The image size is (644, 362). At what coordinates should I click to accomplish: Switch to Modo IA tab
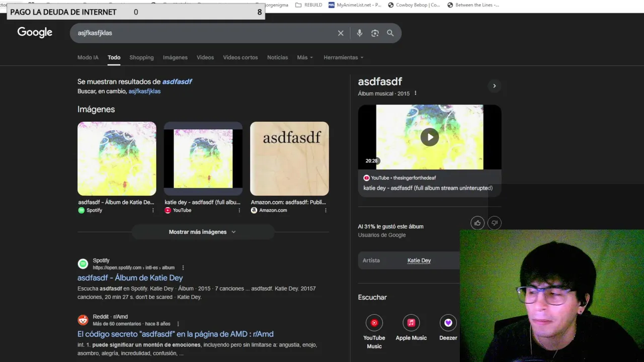point(88,57)
